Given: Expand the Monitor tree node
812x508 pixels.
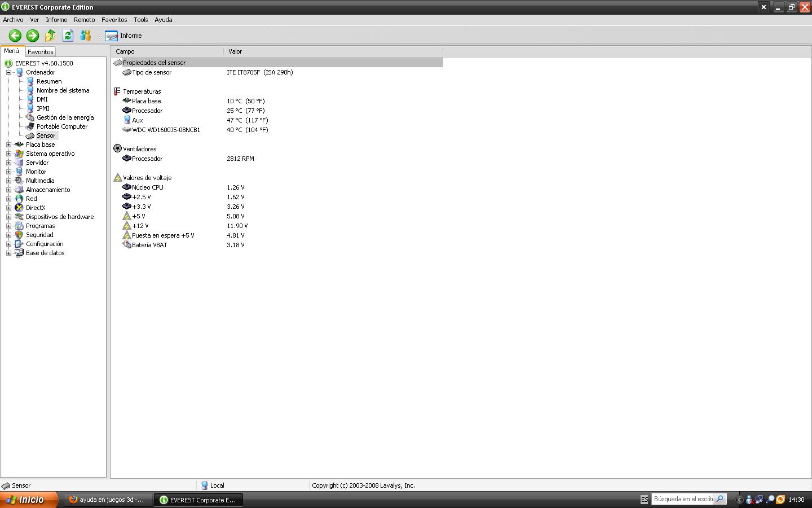Looking at the screenshot, I should (x=9, y=172).
